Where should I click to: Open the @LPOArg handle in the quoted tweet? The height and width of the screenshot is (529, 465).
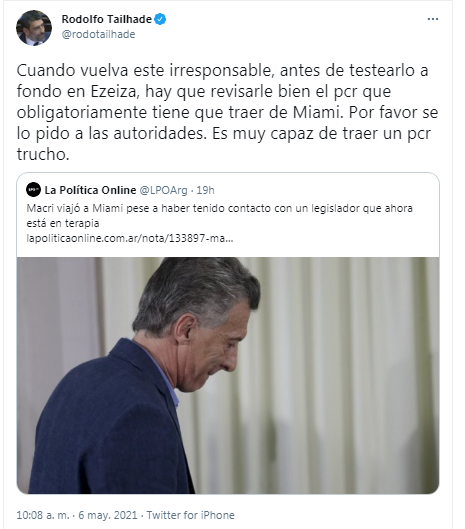[163, 190]
